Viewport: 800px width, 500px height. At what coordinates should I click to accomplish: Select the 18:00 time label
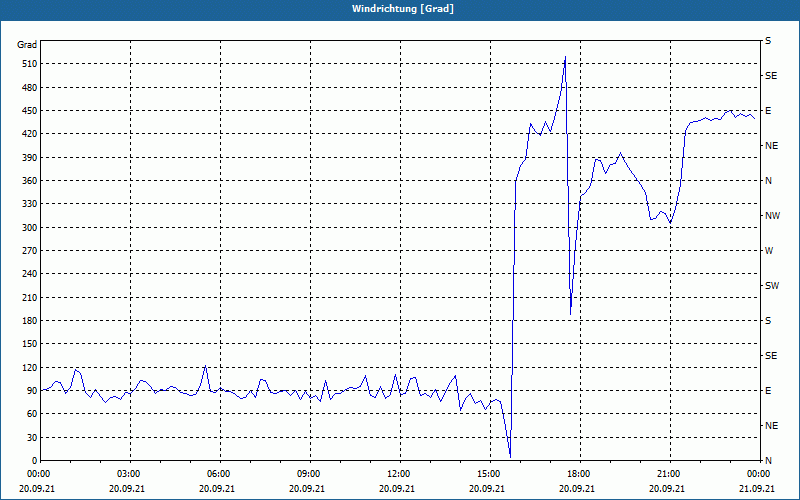point(580,474)
